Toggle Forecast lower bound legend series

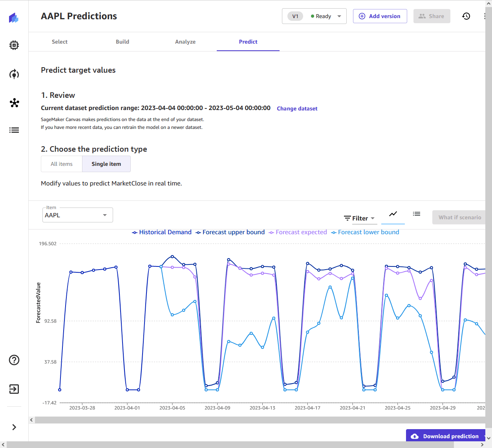[365, 232]
